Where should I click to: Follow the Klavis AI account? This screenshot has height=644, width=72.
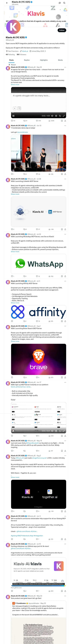[x=62, y=30]
